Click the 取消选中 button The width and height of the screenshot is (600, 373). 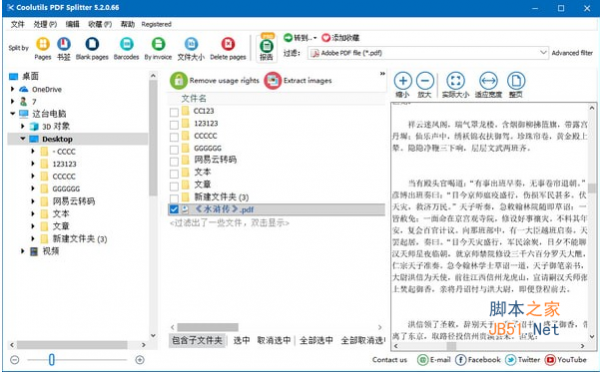tap(274, 340)
